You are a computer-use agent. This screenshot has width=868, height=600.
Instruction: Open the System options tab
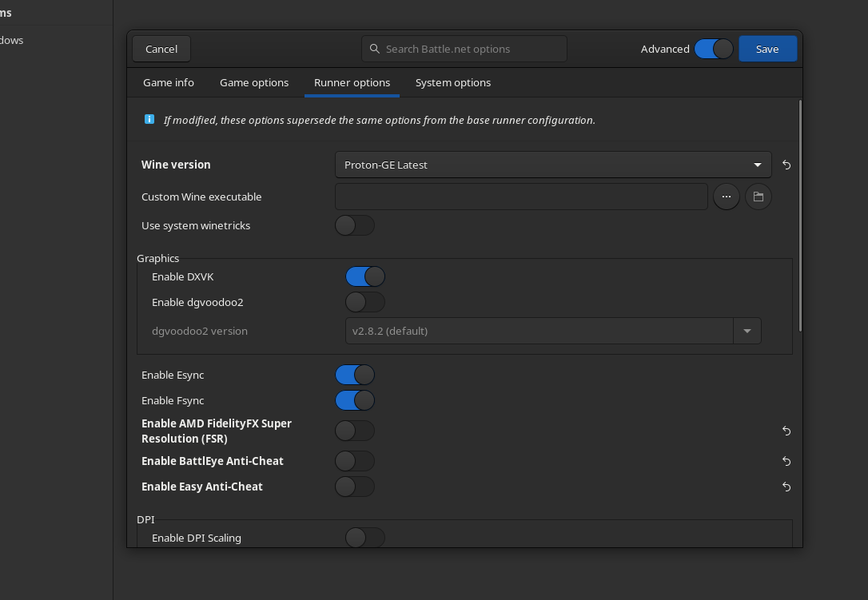(x=453, y=82)
